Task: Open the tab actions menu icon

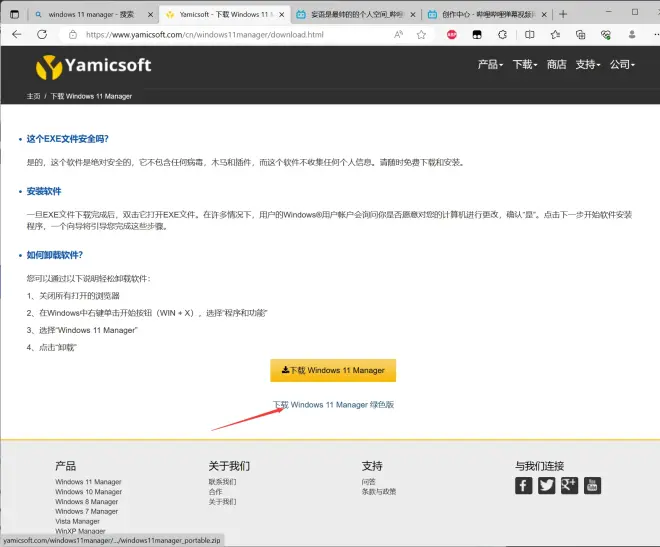Action: 14,14
